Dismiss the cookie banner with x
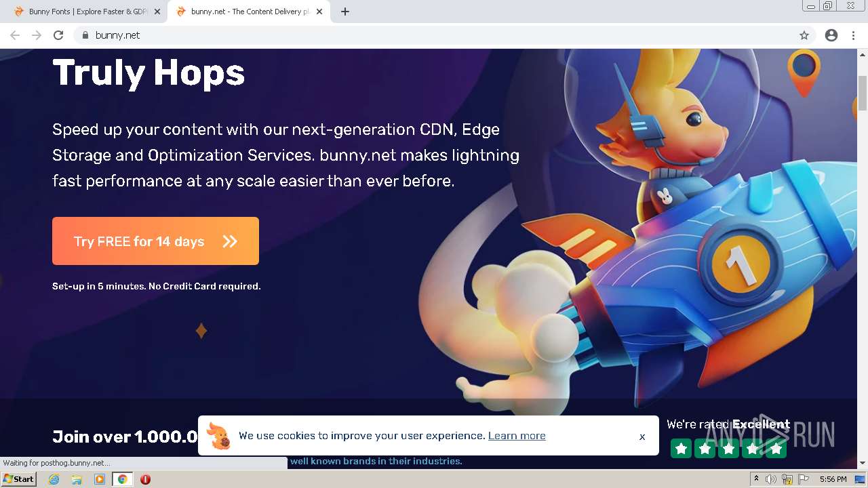This screenshot has height=488, width=868. pyautogui.click(x=642, y=436)
